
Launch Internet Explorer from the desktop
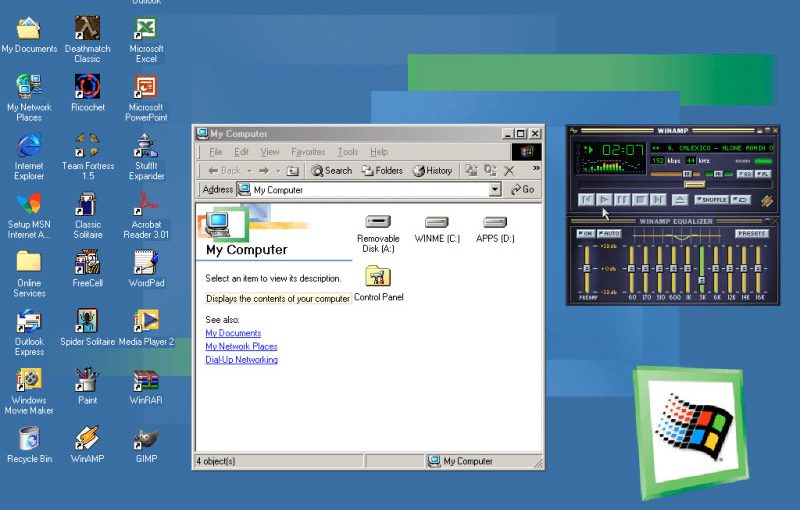(x=29, y=156)
